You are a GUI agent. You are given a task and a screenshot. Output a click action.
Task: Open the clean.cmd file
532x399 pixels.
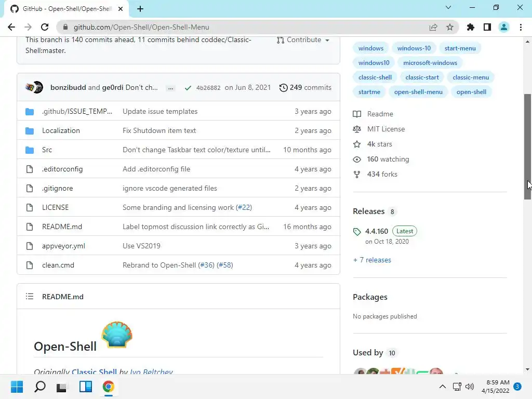[x=58, y=265]
